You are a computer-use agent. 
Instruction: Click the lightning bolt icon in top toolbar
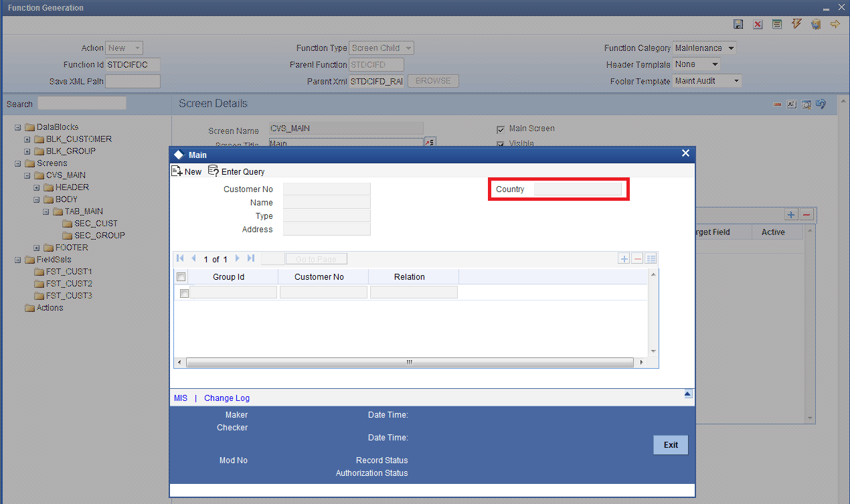click(x=796, y=24)
